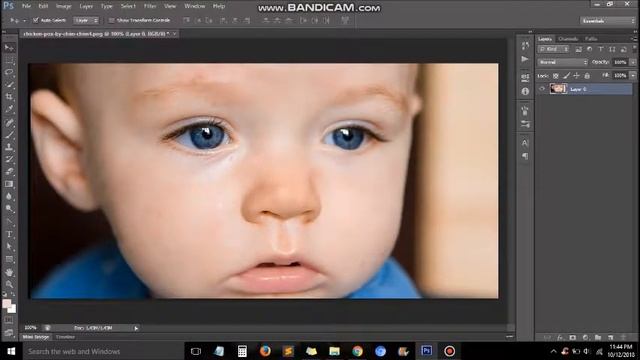This screenshot has width=640, height=360.
Task: Toggle lock image pixels brush icon
Action: click(566, 76)
